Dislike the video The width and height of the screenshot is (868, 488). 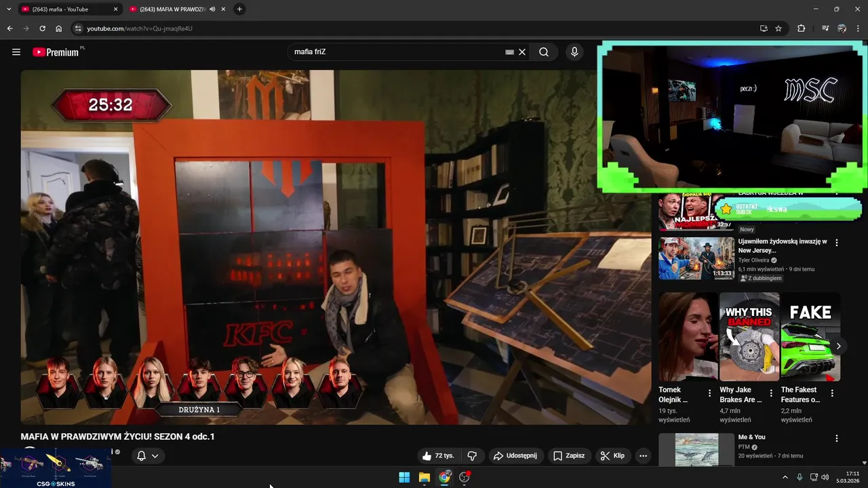pos(473,455)
